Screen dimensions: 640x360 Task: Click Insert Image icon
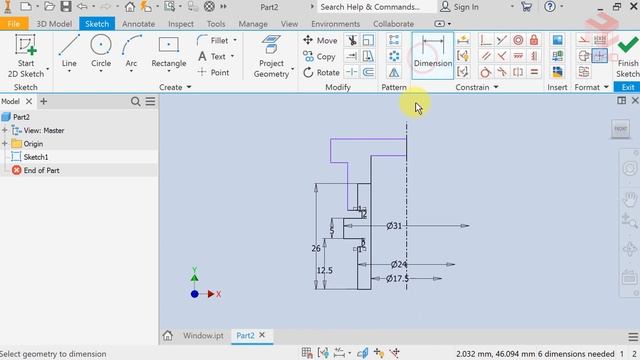click(557, 40)
